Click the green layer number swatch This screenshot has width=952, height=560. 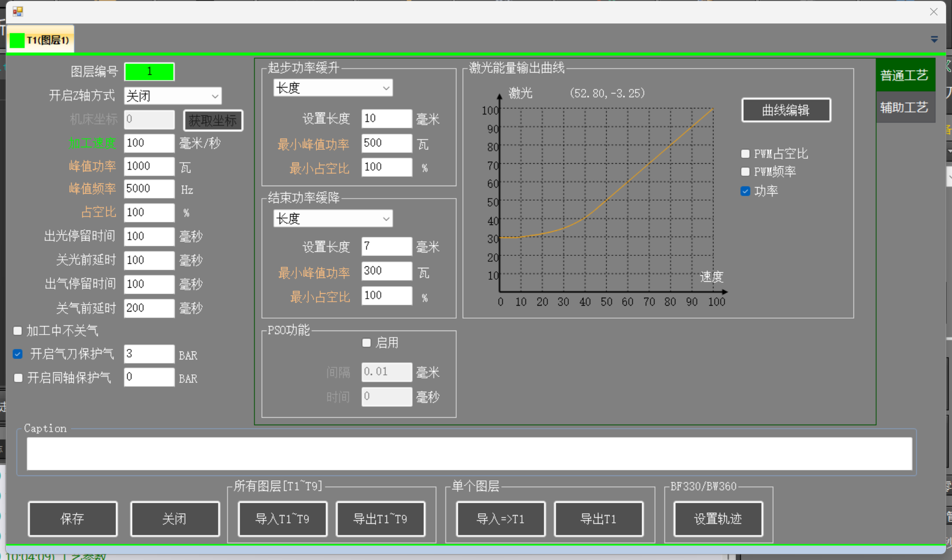(149, 72)
